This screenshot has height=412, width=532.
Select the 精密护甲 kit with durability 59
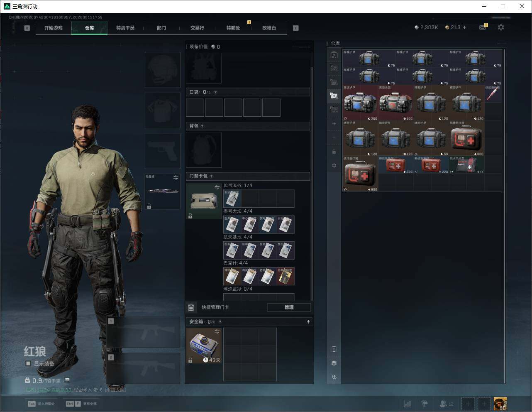pos(431,138)
